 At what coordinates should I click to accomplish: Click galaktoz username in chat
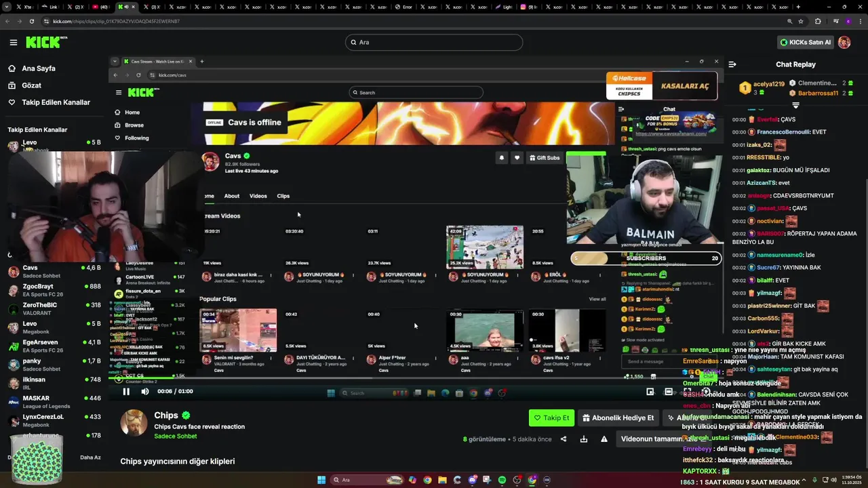coord(759,170)
